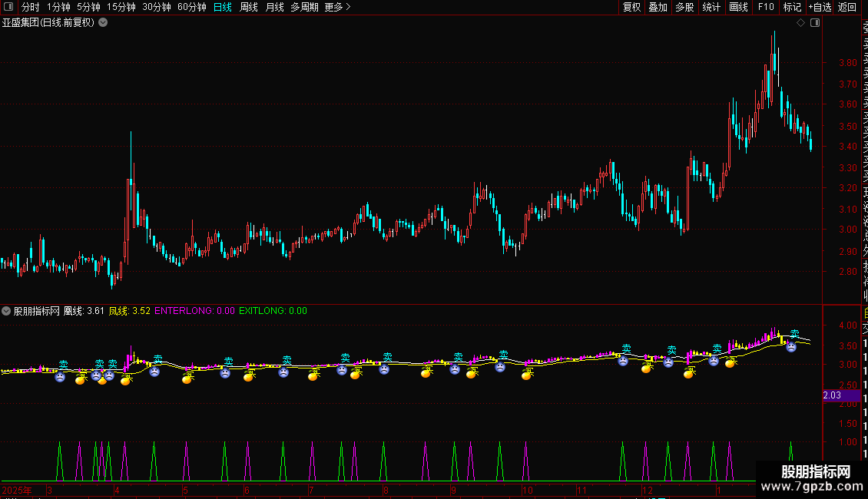
Task: Add stock via +自选 button
Action: (x=820, y=7)
